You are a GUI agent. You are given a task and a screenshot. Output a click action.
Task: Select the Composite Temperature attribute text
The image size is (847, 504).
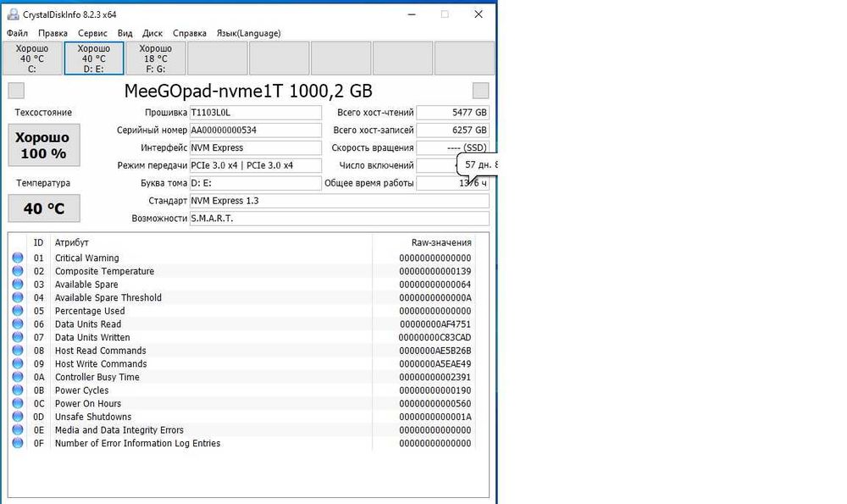(x=104, y=271)
